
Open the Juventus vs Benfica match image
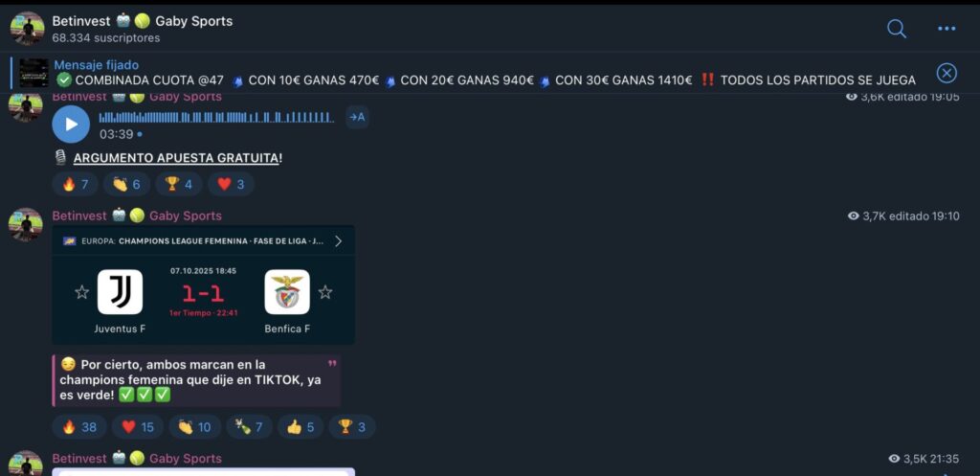[x=203, y=284]
